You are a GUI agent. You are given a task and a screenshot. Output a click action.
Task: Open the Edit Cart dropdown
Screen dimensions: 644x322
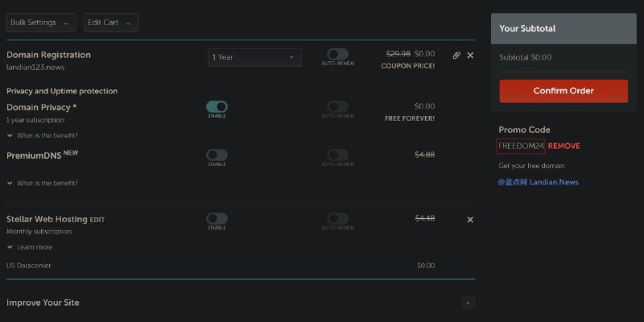pos(110,23)
